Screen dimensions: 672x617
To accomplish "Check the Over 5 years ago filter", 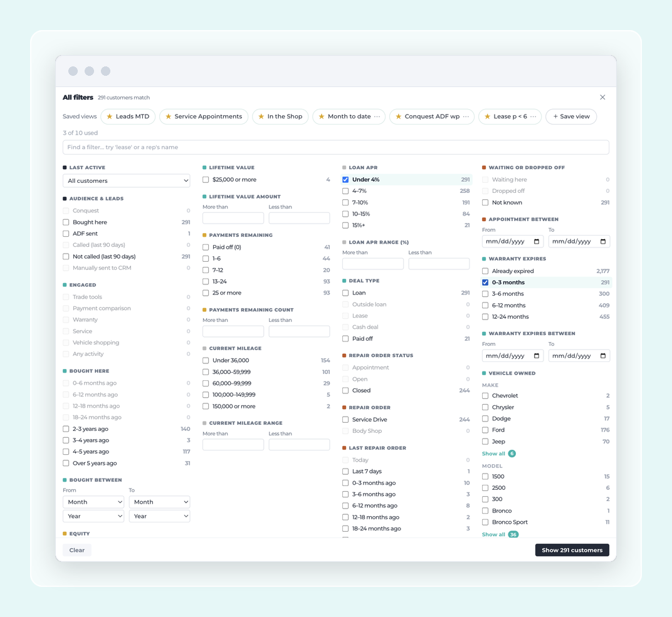I will pyautogui.click(x=66, y=464).
